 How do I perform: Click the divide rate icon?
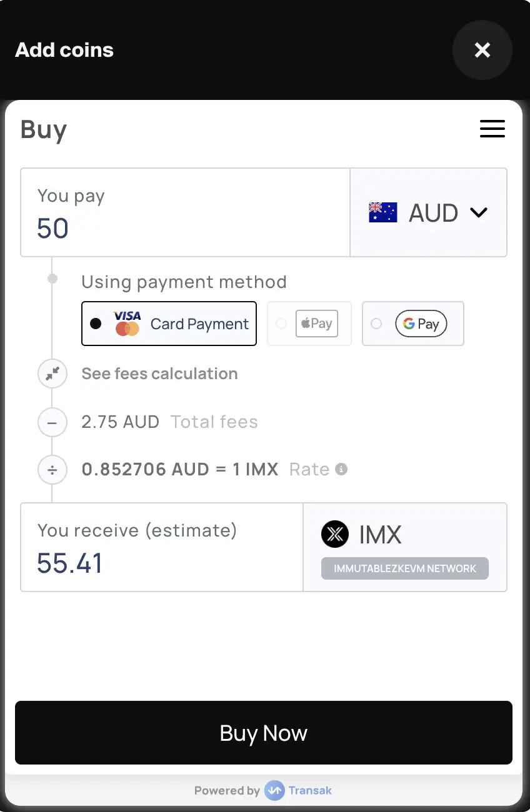click(x=52, y=470)
